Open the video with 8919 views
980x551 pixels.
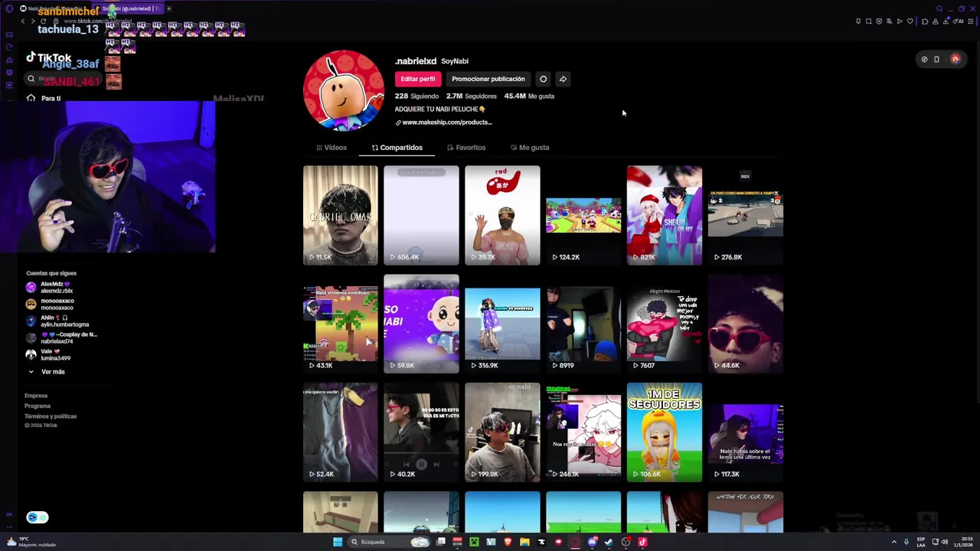tap(583, 324)
